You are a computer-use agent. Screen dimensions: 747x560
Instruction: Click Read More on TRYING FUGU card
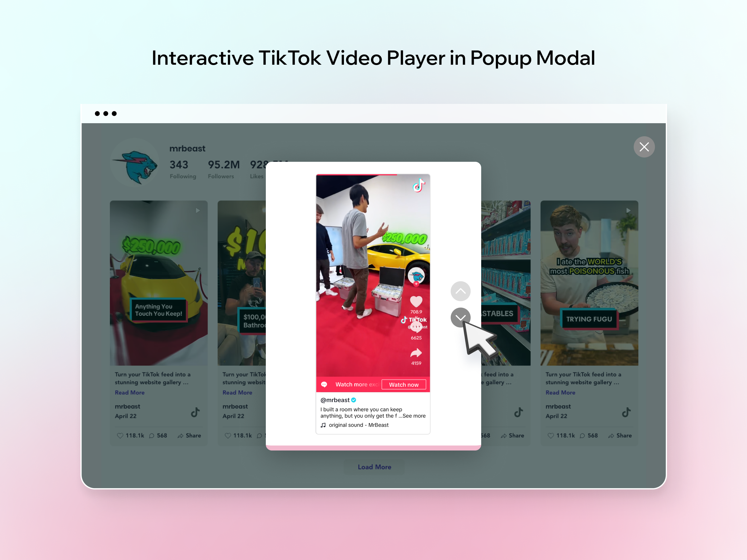click(560, 393)
